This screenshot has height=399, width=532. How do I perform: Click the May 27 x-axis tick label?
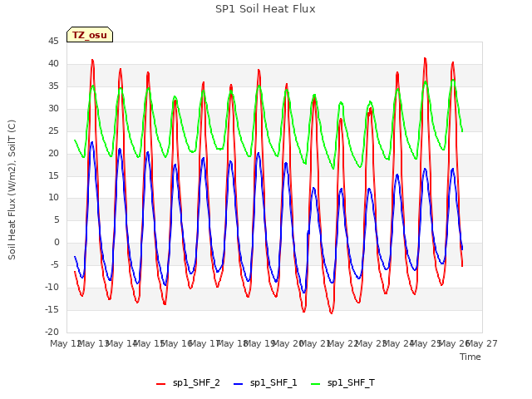482,344
